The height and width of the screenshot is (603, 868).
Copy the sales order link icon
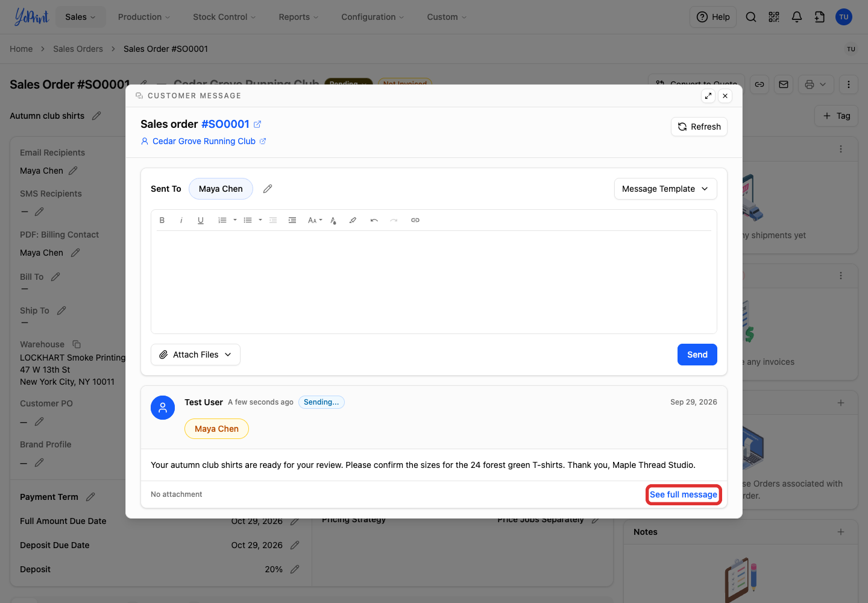pyautogui.click(x=759, y=84)
